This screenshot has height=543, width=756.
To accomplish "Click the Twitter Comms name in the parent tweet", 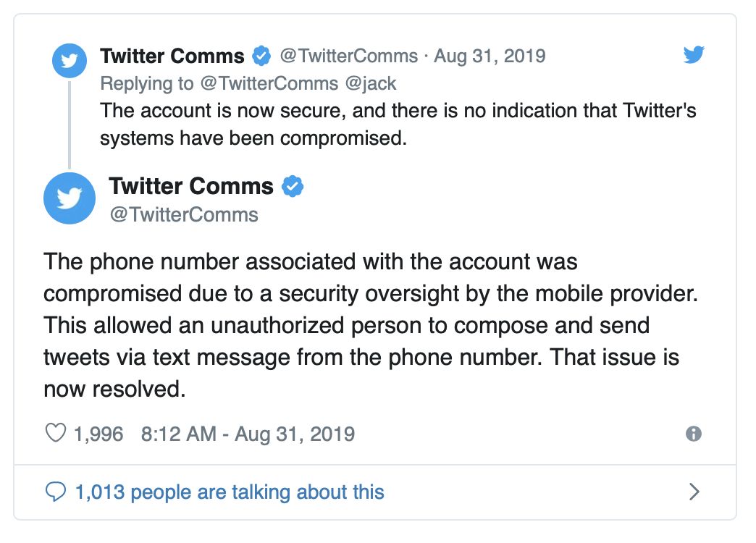I will coord(172,56).
